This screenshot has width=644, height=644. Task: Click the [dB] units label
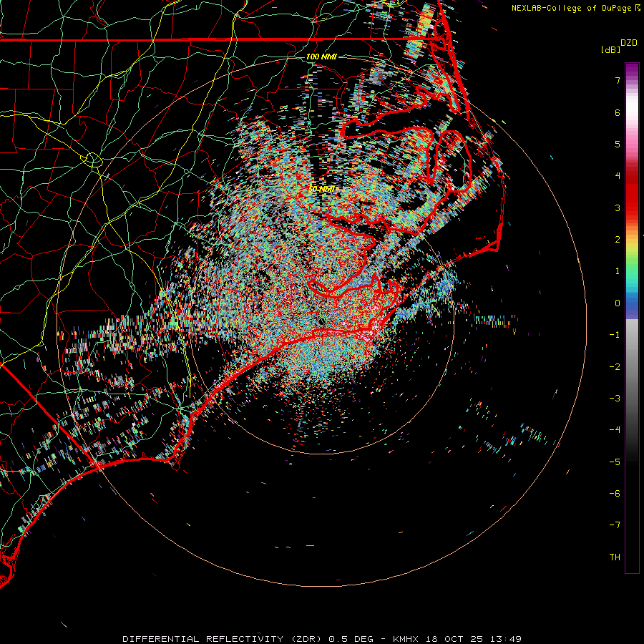tap(611, 49)
